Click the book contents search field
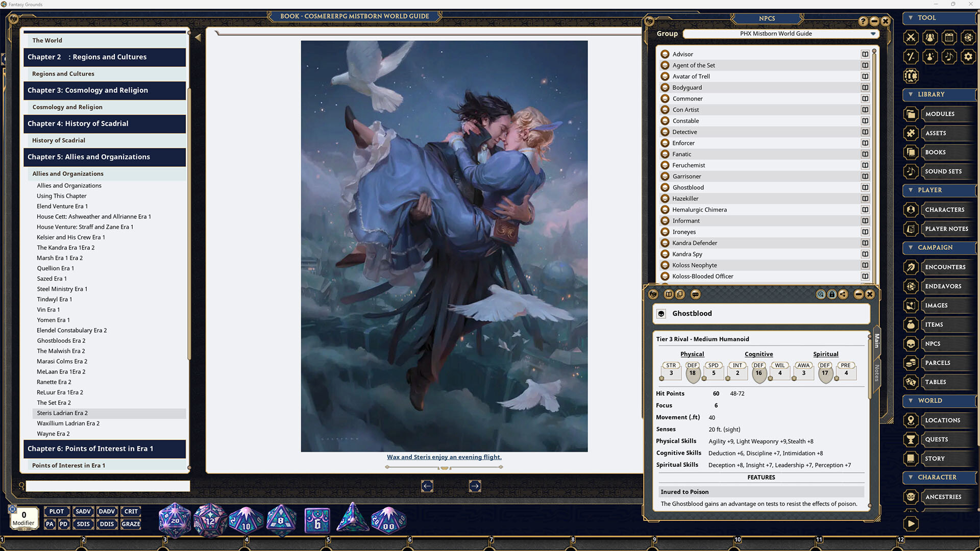Viewport: 980px width, 551px height. point(108,486)
